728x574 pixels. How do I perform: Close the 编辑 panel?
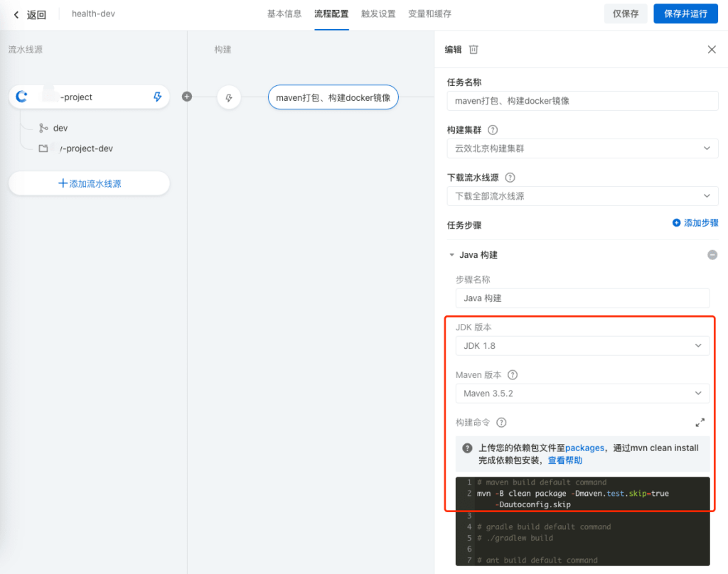point(711,50)
